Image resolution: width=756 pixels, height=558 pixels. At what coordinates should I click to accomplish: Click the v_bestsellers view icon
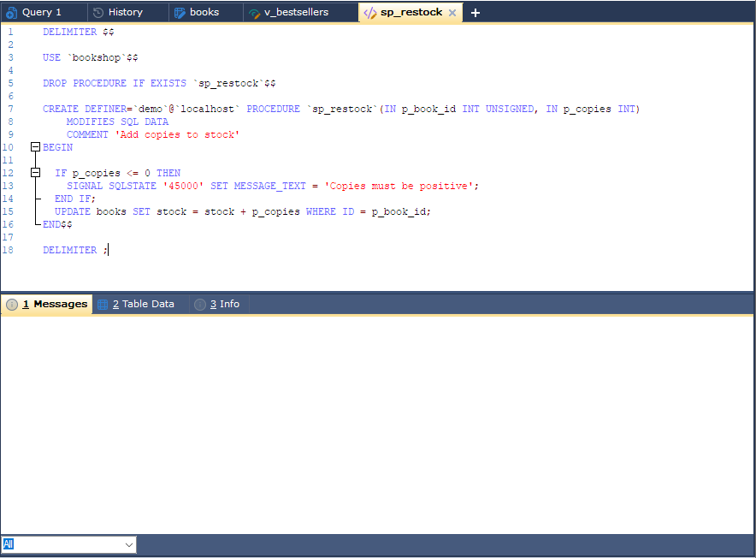tap(255, 14)
